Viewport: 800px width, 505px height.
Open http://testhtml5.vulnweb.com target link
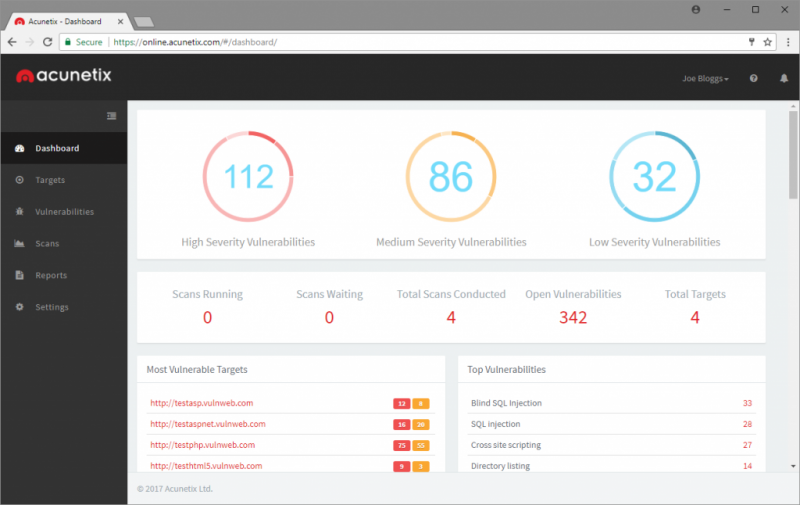click(206, 466)
